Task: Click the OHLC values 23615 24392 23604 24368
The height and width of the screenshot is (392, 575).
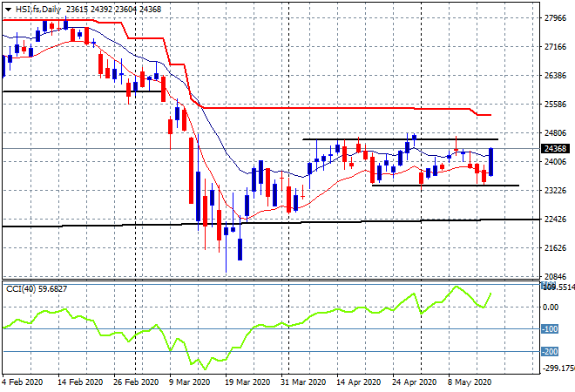Action: [x=113, y=10]
